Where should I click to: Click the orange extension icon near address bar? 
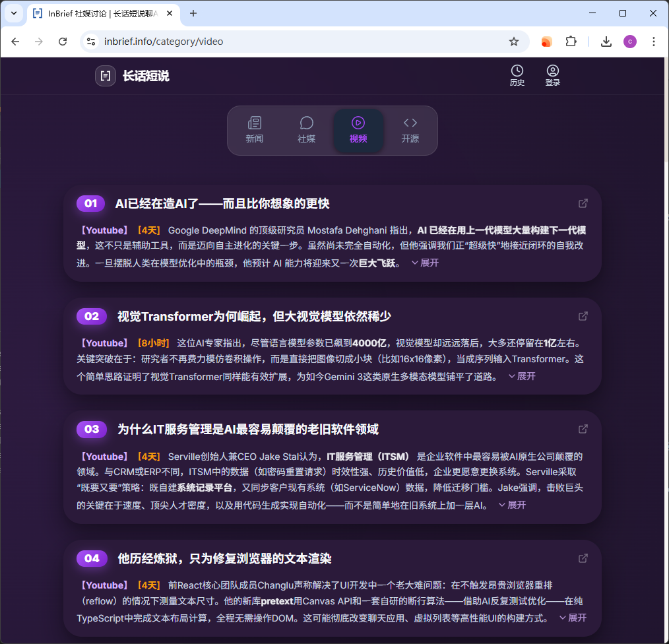tap(546, 41)
